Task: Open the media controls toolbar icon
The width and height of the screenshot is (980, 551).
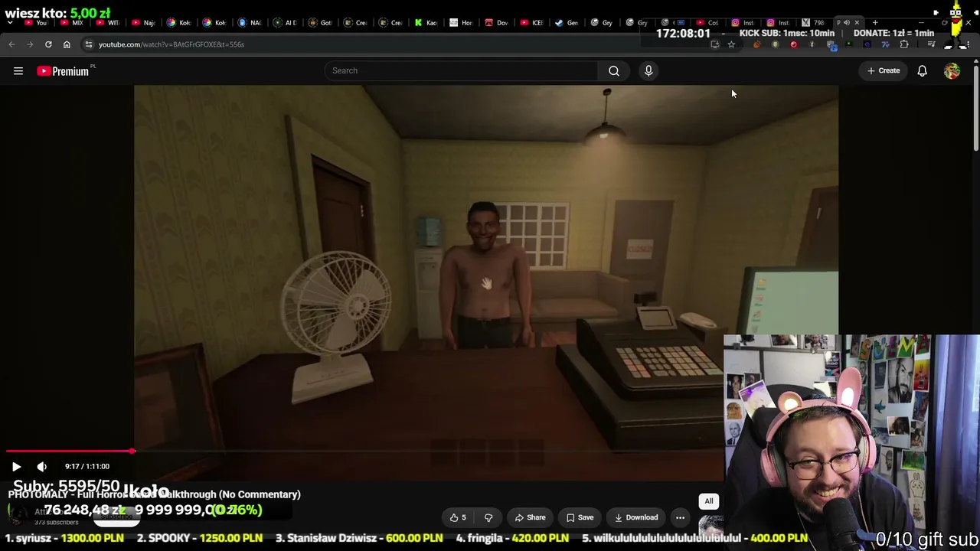Action: 931,44
